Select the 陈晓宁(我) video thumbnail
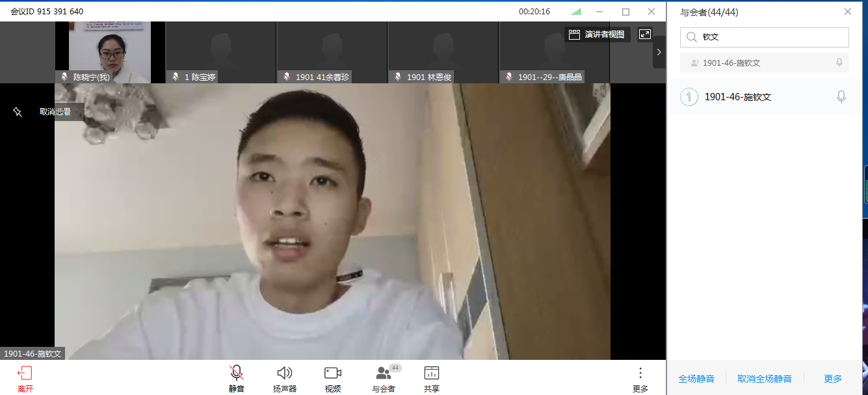This screenshot has width=868, height=395. pyautogui.click(x=110, y=52)
